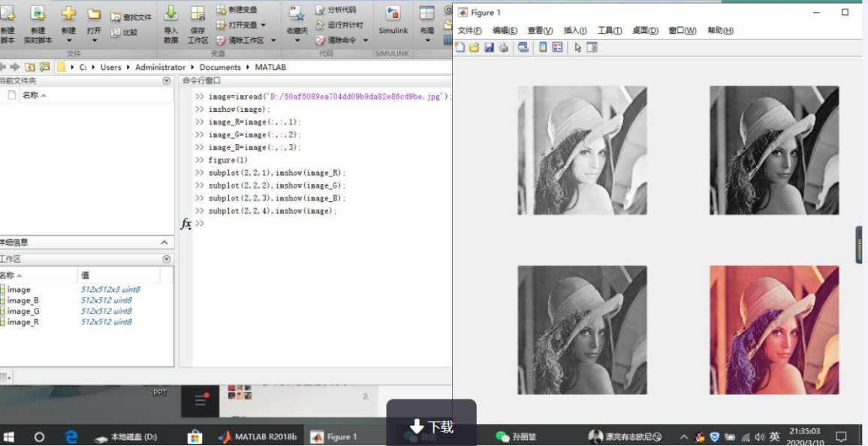Click the forward navigation arrow in address bar
Viewport: 868px width, 446px height.
pyautogui.click(x=15, y=67)
